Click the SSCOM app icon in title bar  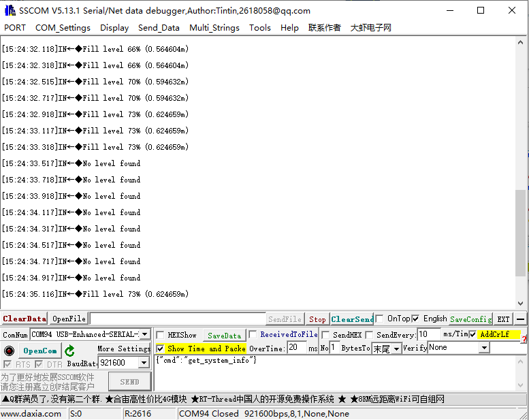(x=10, y=10)
